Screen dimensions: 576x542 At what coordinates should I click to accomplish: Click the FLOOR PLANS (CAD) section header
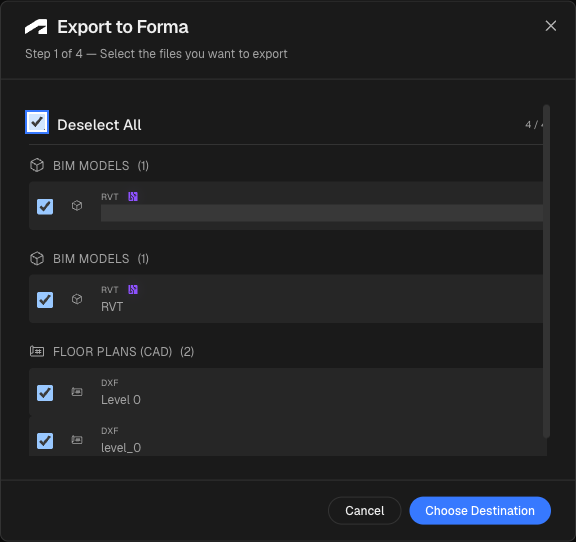pos(123,352)
